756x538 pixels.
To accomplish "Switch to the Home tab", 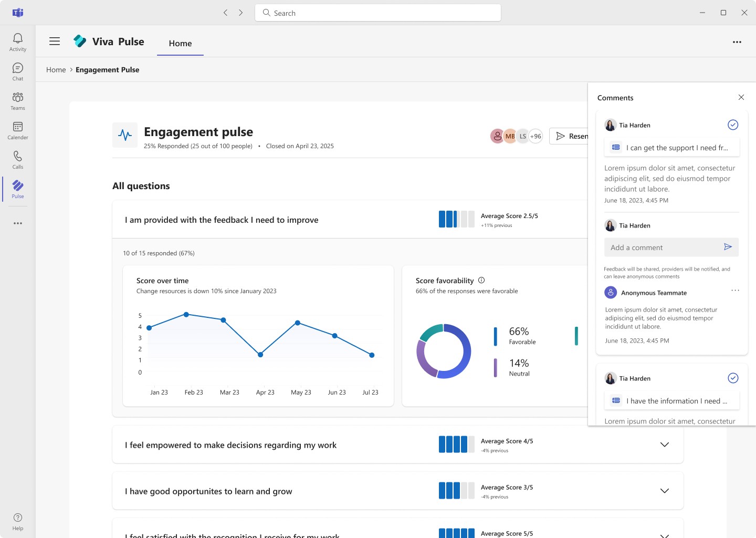I will pos(180,44).
